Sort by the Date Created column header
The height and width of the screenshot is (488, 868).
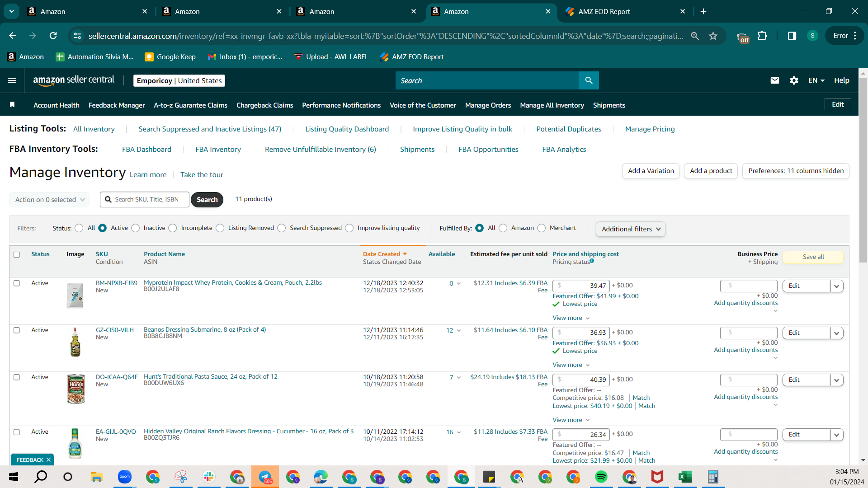click(x=385, y=254)
